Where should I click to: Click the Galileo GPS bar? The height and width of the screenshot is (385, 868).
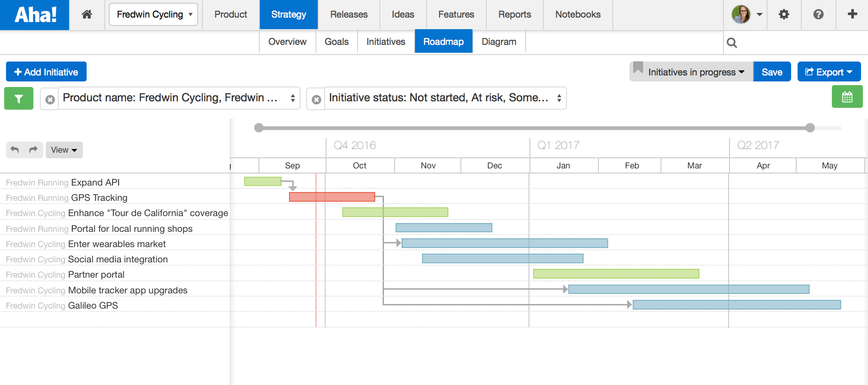[737, 304]
